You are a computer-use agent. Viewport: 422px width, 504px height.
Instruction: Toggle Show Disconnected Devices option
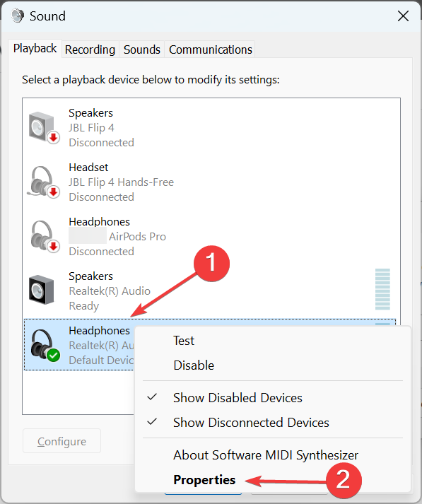click(251, 423)
